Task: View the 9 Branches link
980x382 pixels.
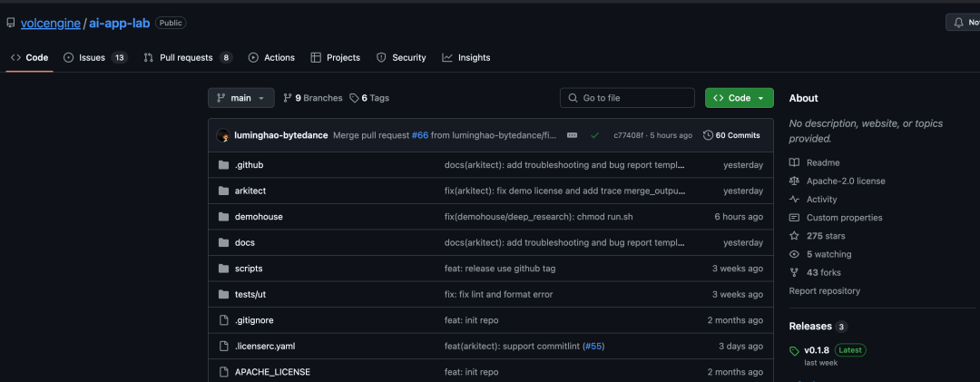Action: (313, 98)
